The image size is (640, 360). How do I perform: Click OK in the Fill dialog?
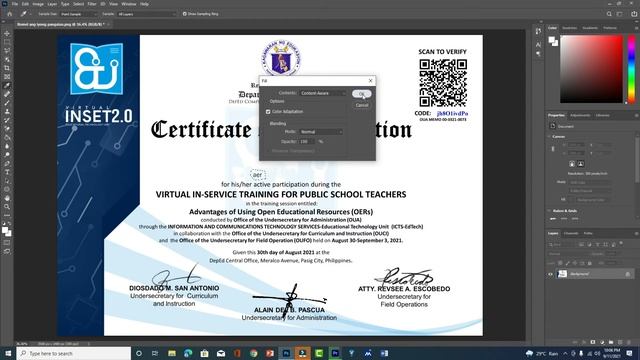point(362,94)
